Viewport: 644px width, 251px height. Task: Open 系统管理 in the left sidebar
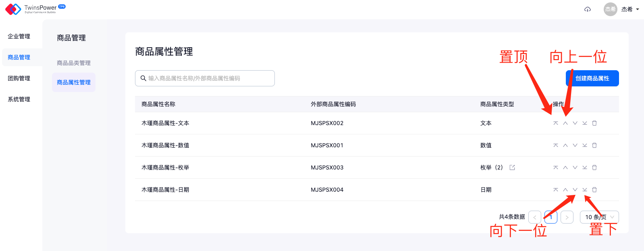point(19,99)
